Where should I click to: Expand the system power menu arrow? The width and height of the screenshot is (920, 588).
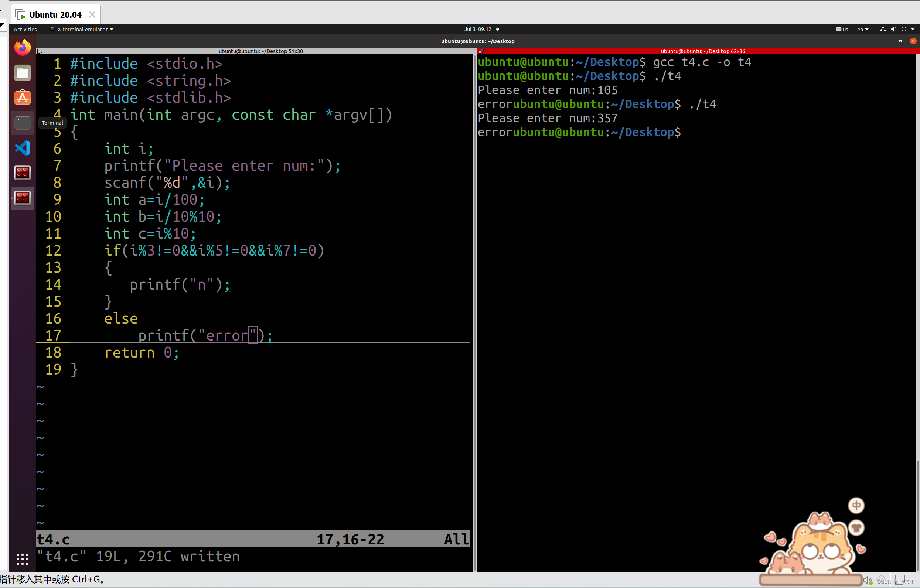coord(913,30)
